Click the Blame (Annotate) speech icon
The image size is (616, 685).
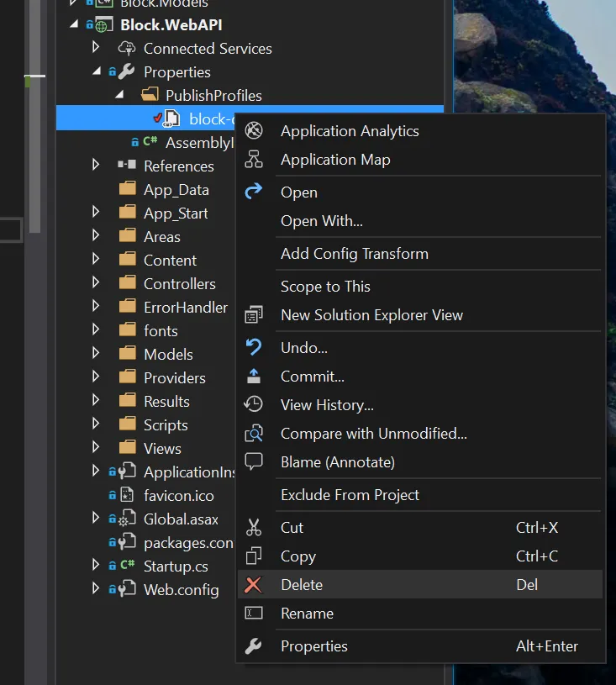tap(254, 462)
